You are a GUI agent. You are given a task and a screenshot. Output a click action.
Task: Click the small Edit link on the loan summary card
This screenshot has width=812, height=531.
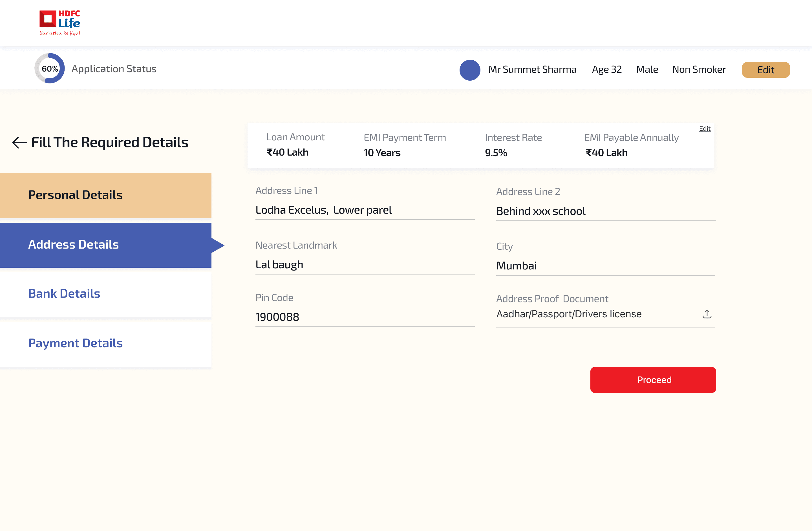[705, 129]
